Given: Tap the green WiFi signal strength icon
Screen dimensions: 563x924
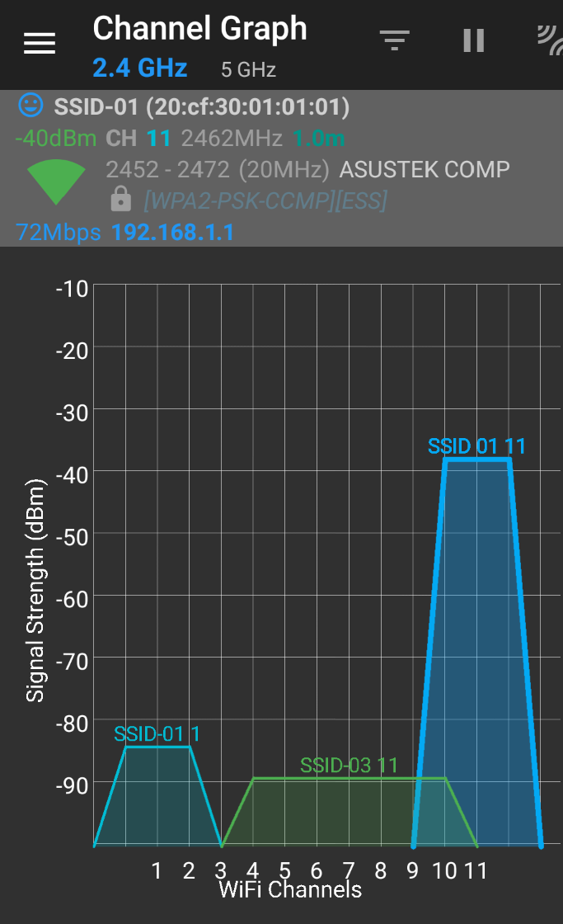Looking at the screenshot, I should 56,181.
